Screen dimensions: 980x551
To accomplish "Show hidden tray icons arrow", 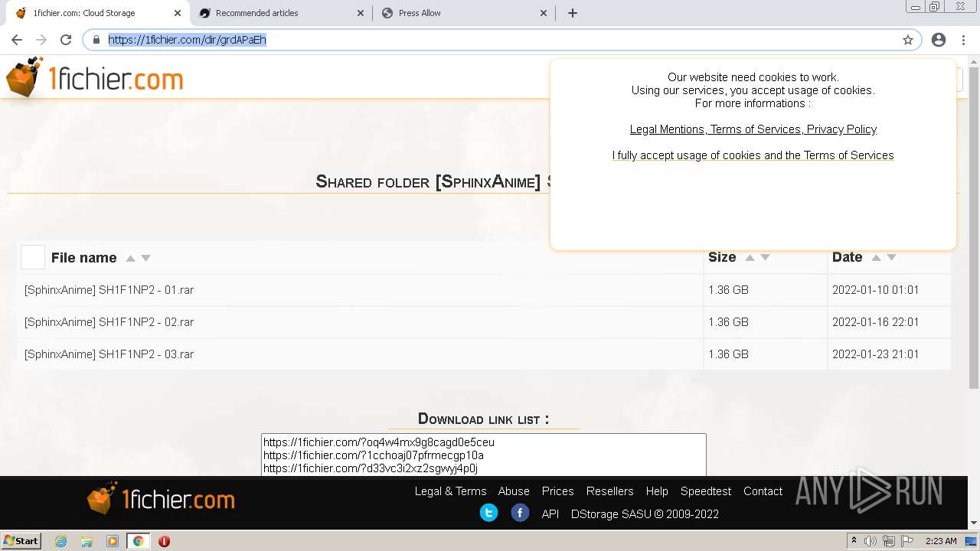I will pos(854,541).
